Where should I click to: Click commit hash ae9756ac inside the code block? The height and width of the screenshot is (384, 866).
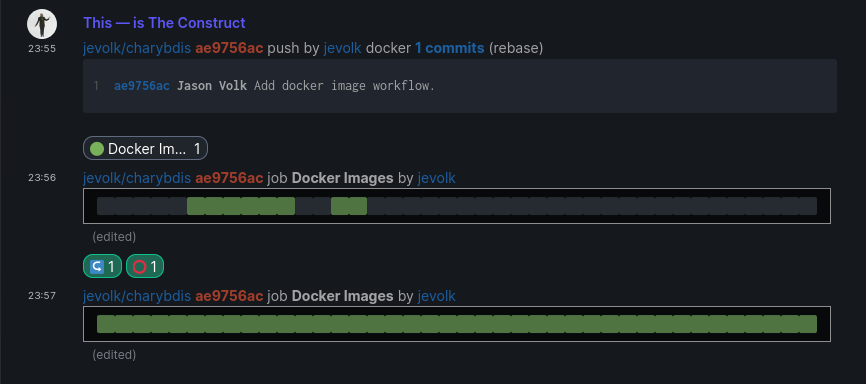pyautogui.click(x=142, y=86)
